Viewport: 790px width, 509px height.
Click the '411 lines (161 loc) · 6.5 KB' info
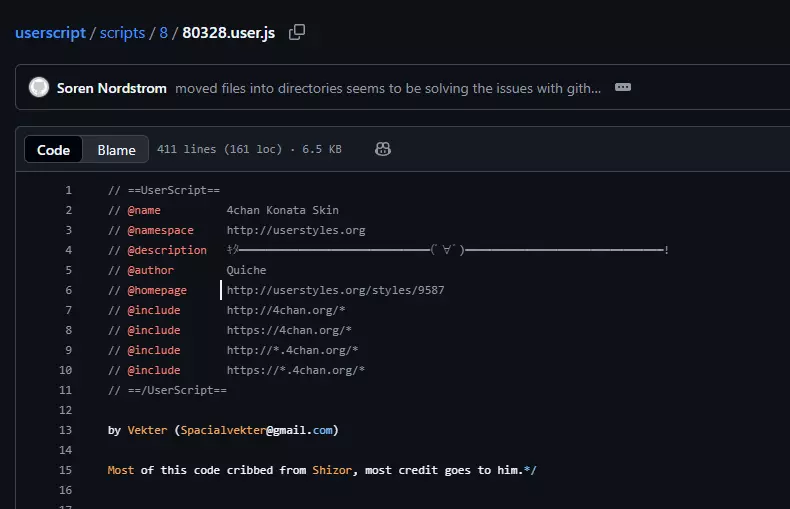(249, 149)
